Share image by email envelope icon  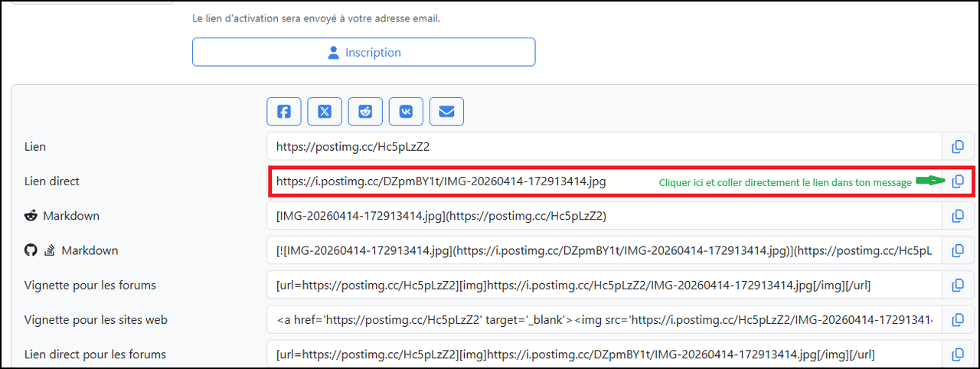point(446,112)
